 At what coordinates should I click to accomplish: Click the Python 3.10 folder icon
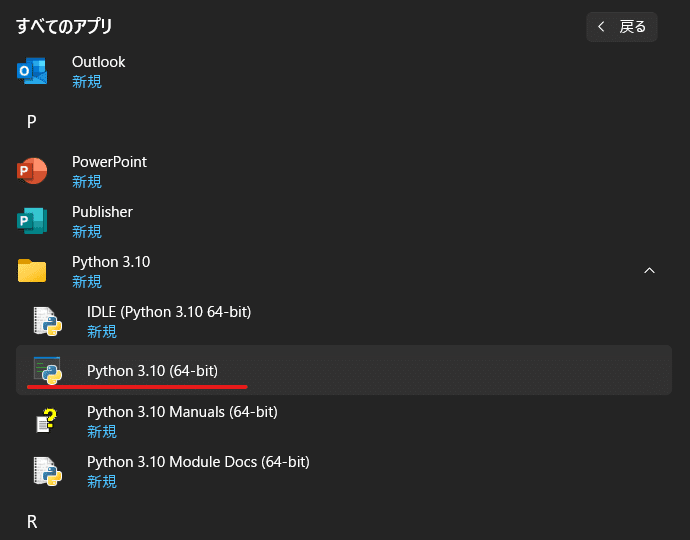coord(32,270)
